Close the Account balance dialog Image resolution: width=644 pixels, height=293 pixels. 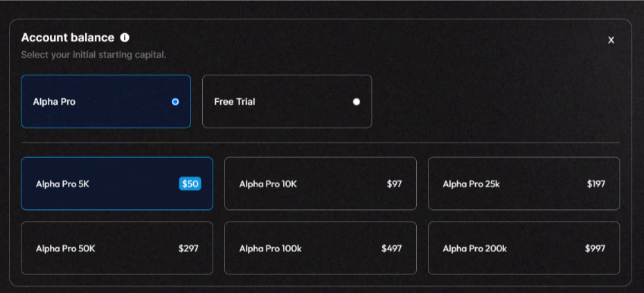coord(611,40)
